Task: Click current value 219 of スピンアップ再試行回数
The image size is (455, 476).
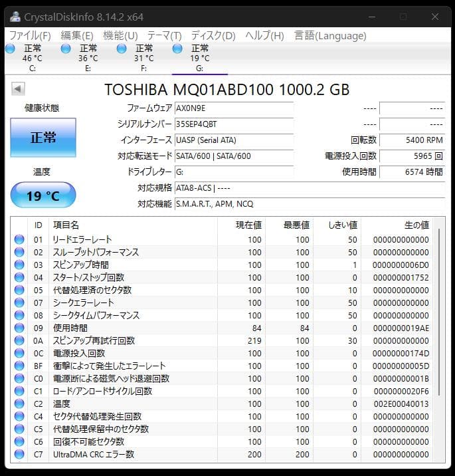Action: (x=254, y=341)
